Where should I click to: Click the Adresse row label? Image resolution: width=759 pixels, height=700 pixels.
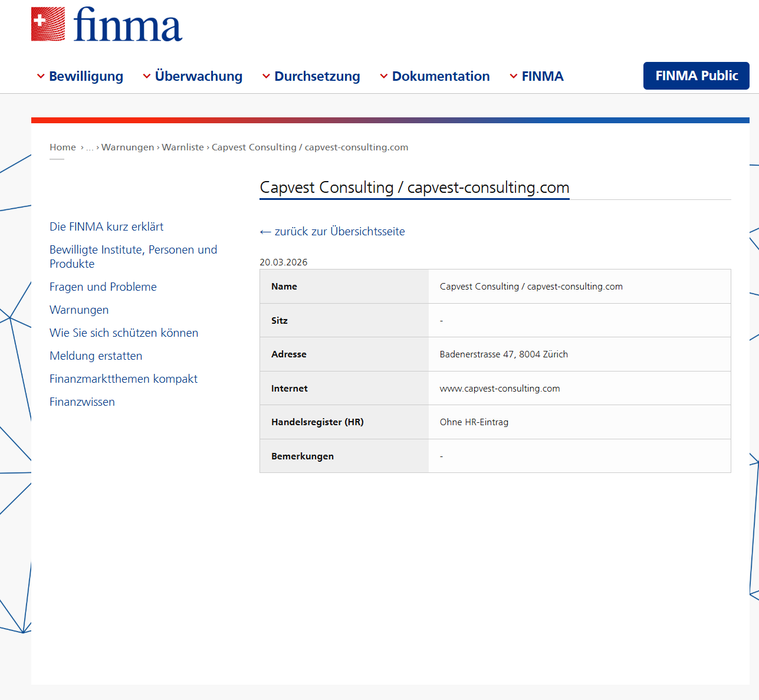[289, 354]
